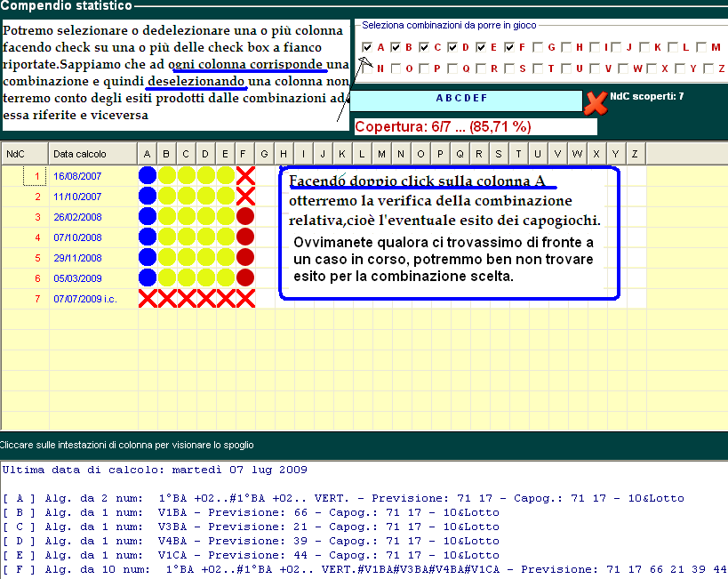The width and height of the screenshot is (728, 579).
Task: Select date 05/03/2009 in the table
Action: (x=77, y=278)
